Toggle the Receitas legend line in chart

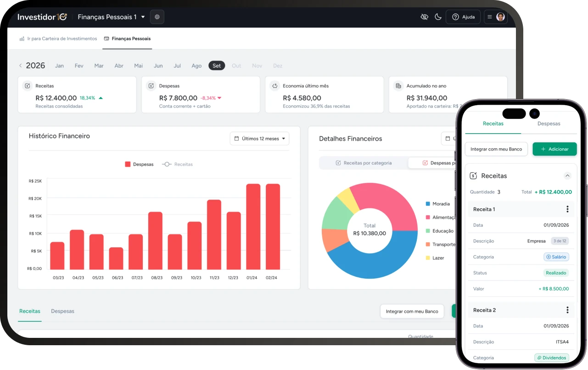(x=167, y=164)
